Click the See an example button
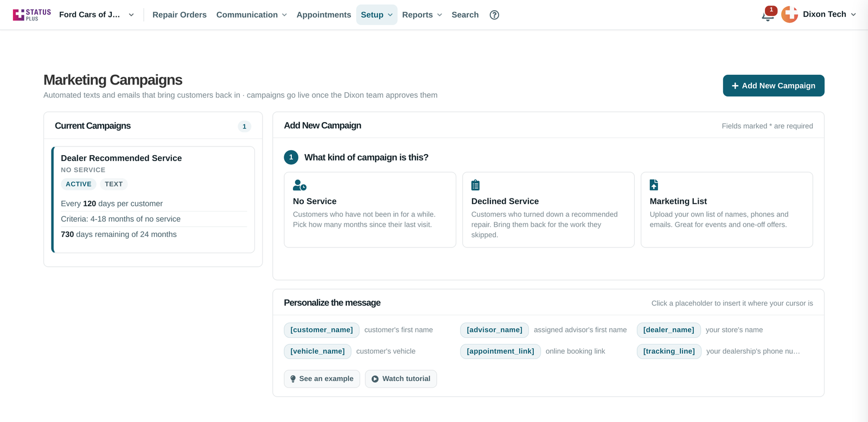868x422 pixels. (x=322, y=379)
